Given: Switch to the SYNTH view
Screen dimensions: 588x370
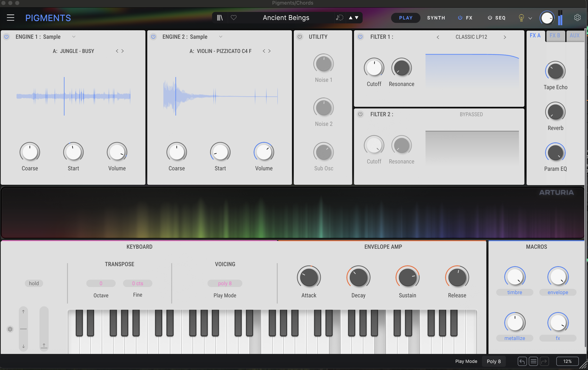Looking at the screenshot, I should (x=436, y=18).
